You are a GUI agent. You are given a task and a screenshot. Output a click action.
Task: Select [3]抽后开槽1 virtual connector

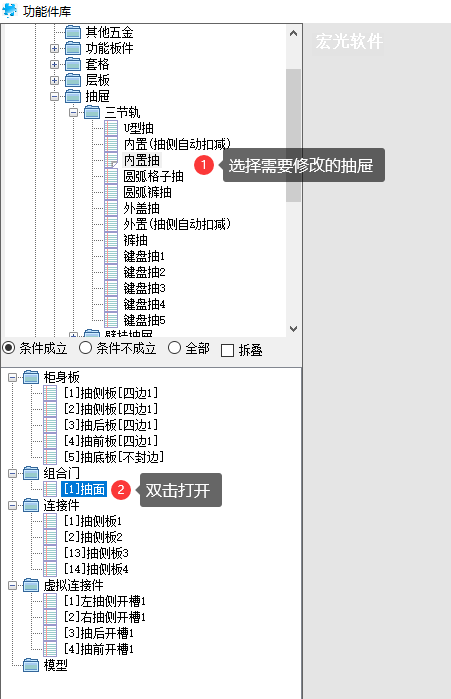[x=99, y=633]
